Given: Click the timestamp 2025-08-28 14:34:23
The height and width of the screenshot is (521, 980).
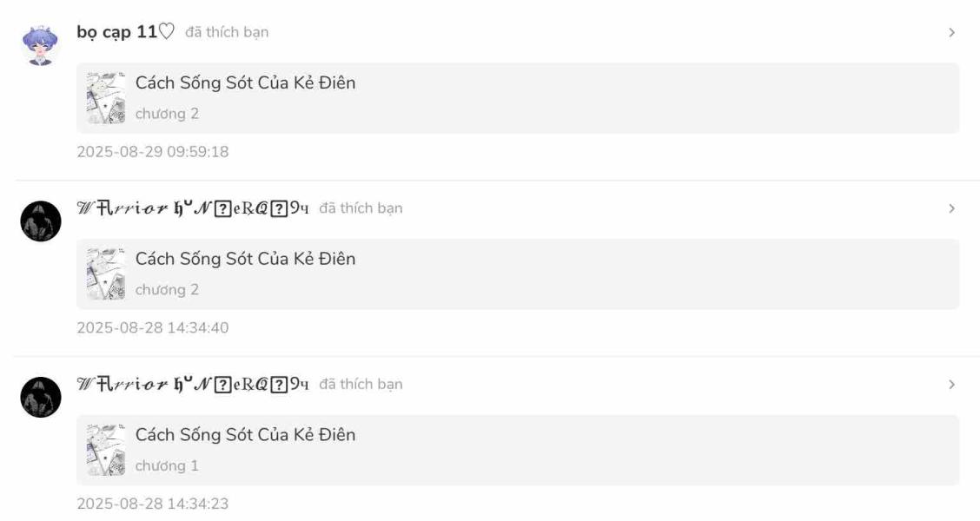Looking at the screenshot, I should coord(153,504).
